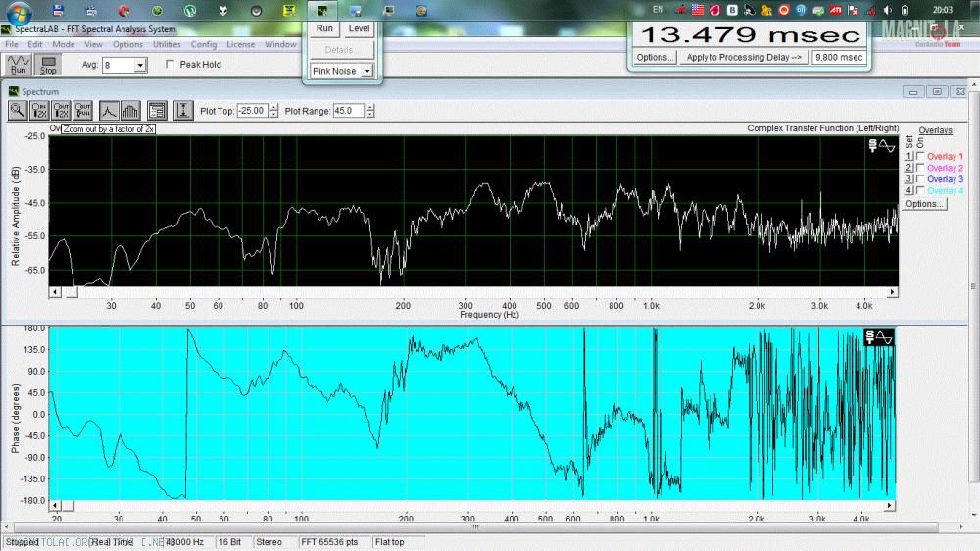Click the Plot Range input field
The width and height of the screenshot is (980, 551).
coord(349,111)
